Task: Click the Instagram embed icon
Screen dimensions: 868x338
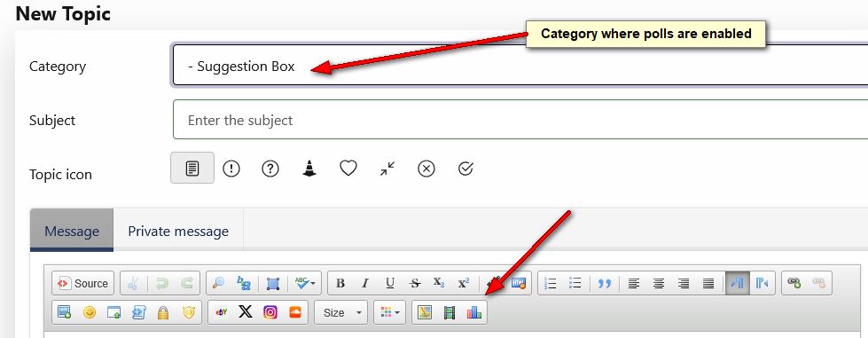Action: tap(270, 312)
